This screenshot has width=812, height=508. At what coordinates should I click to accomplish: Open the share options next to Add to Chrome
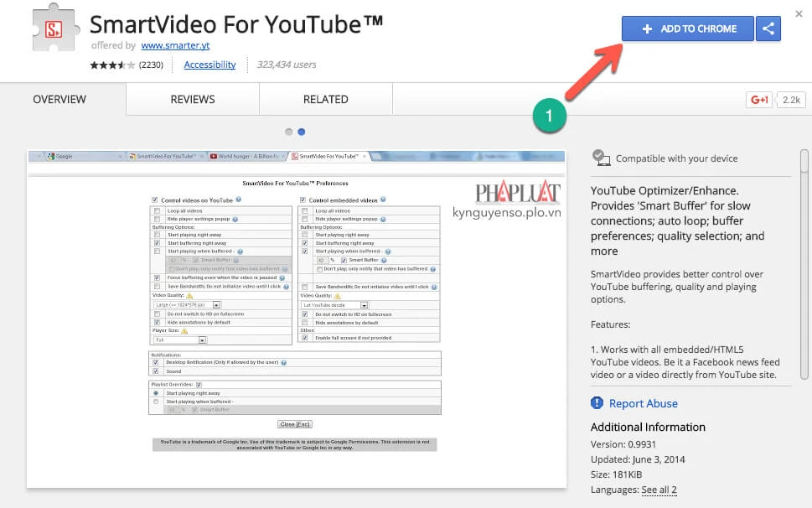768,28
